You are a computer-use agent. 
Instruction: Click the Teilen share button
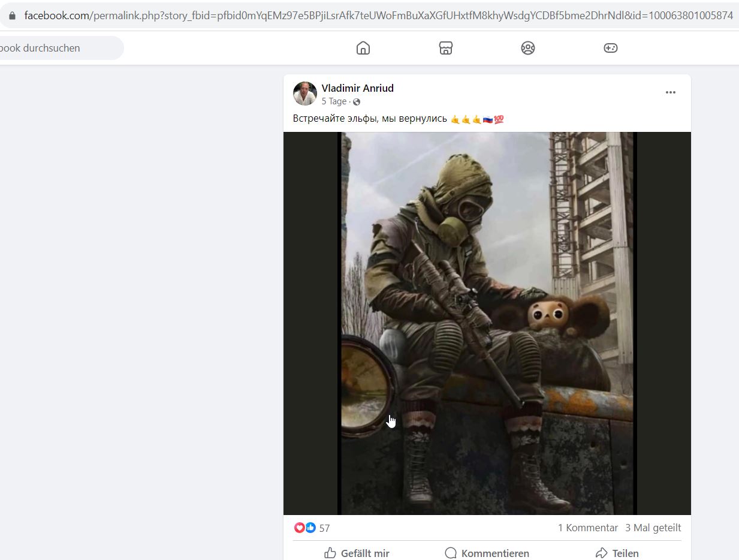617,553
